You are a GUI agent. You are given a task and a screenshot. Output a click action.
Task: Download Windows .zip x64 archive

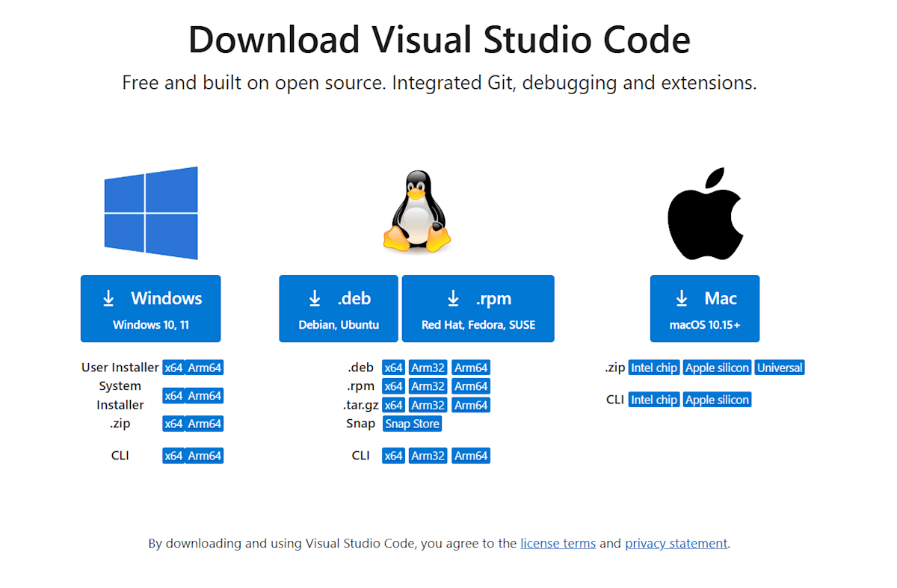tap(173, 424)
